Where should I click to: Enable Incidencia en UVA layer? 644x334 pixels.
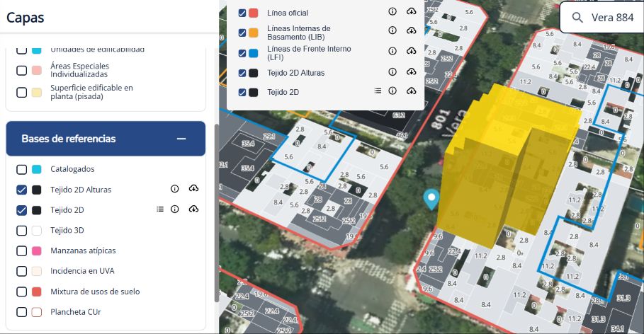click(21, 271)
